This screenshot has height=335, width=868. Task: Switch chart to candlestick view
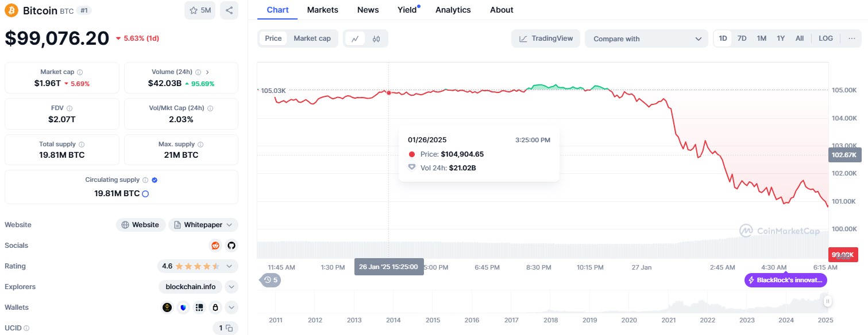click(376, 38)
